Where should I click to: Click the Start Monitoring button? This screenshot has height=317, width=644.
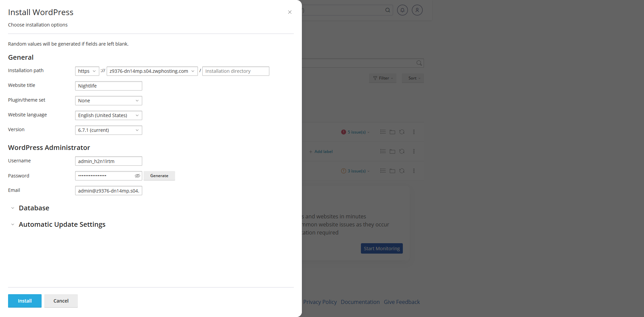pos(382,249)
